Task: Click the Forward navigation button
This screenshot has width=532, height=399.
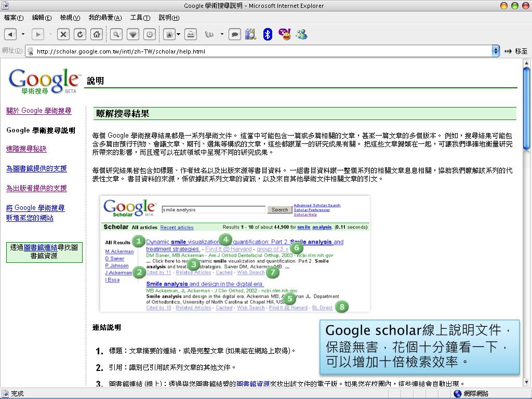Action: click(x=38, y=34)
